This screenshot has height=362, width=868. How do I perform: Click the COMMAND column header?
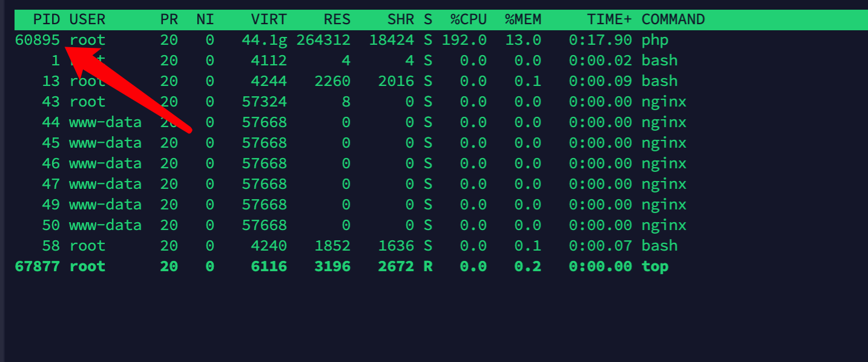click(x=673, y=19)
